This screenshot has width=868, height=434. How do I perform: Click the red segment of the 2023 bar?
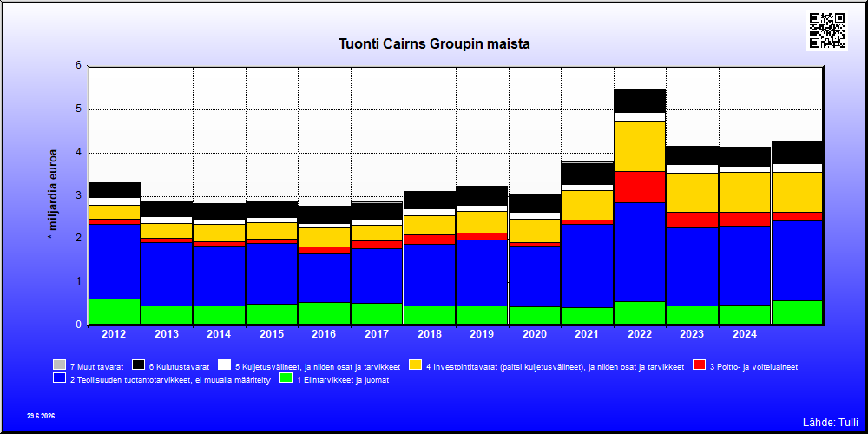tap(692, 220)
